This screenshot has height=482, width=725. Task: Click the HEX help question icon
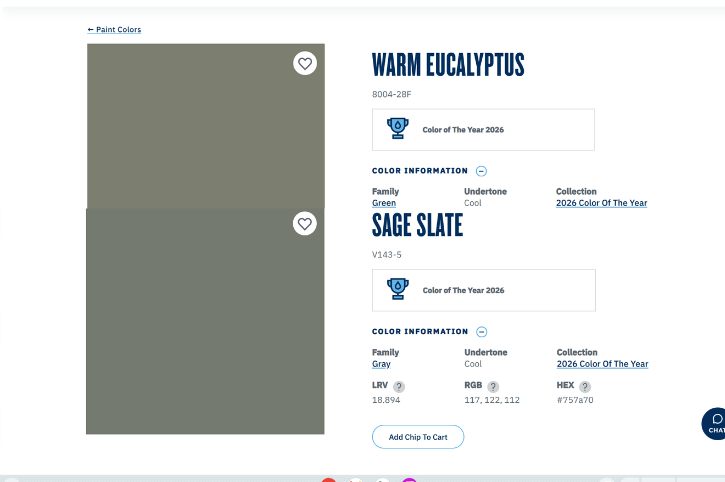(x=585, y=387)
